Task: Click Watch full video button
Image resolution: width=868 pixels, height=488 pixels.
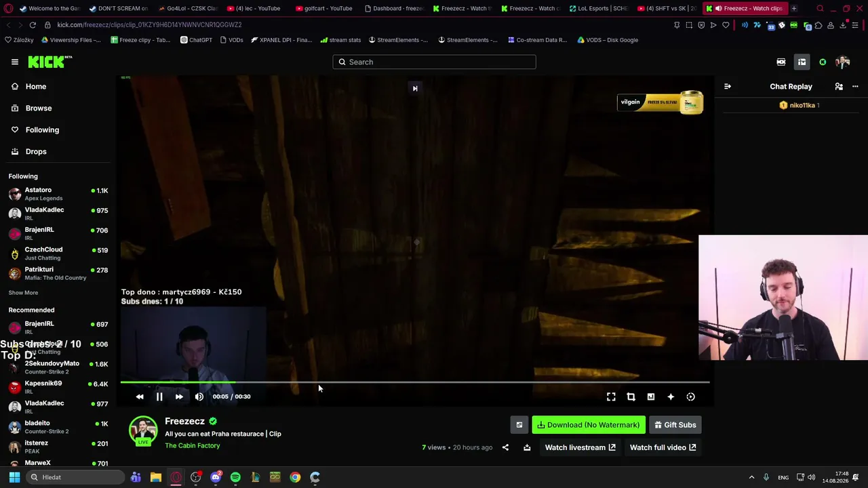Action: point(663,447)
